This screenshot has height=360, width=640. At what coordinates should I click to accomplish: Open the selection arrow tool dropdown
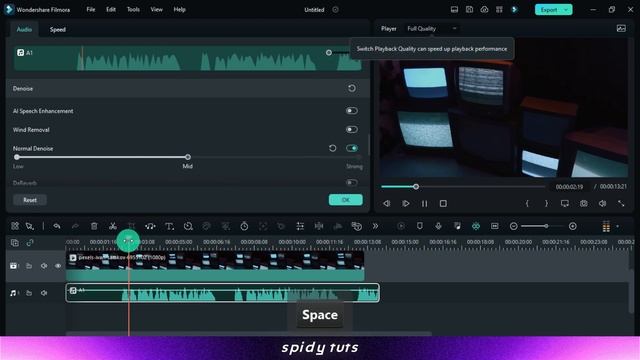coord(30,226)
